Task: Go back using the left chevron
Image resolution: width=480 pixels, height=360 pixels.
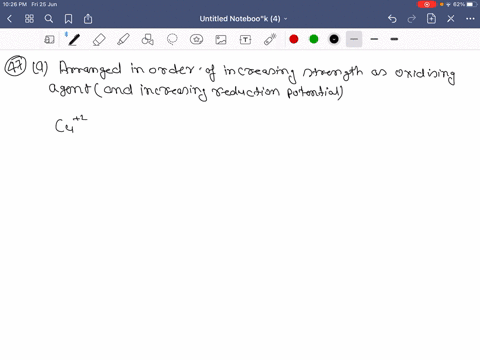Action: tap(9, 19)
